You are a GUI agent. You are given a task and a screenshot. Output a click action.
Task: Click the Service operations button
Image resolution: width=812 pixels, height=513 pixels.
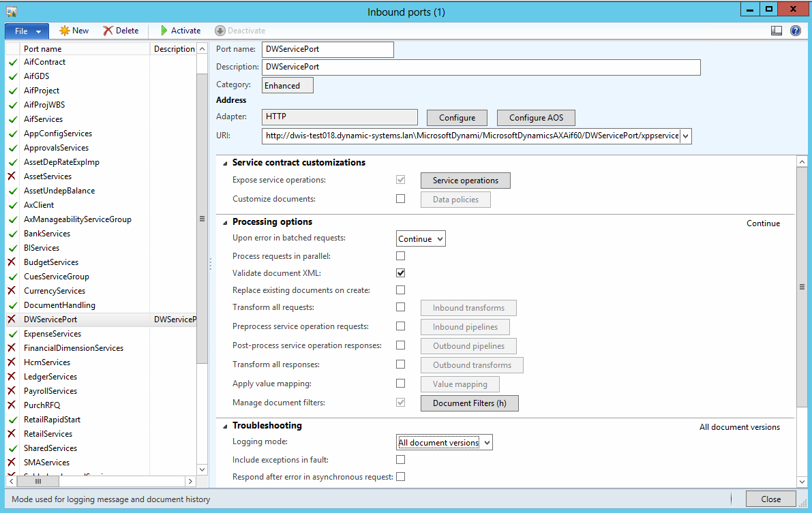tap(465, 181)
